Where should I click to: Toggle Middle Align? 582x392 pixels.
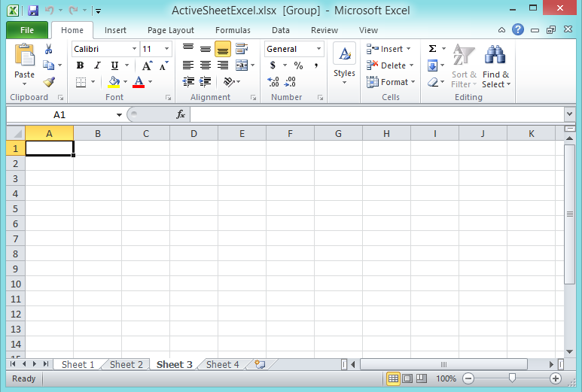pos(206,49)
